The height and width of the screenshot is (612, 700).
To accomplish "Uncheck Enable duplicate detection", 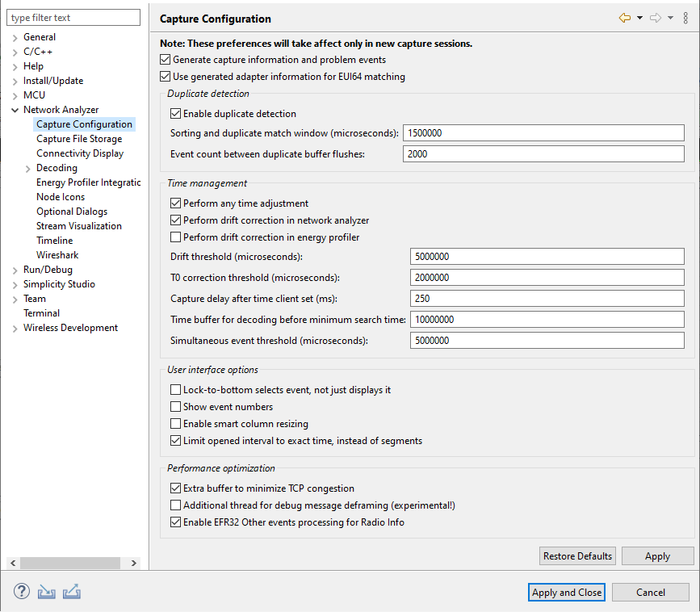I will tap(175, 114).
